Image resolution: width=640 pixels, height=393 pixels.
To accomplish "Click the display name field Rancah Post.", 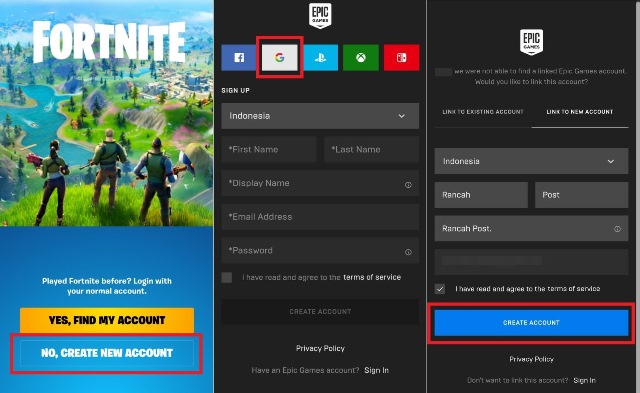I will tap(531, 229).
